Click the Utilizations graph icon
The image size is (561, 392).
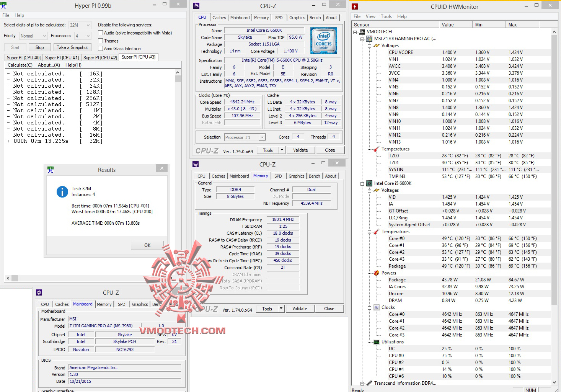click(x=377, y=342)
